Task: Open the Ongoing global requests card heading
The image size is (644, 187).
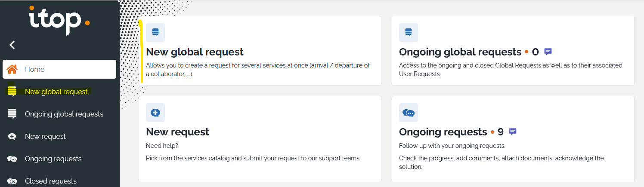Action: click(460, 52)
